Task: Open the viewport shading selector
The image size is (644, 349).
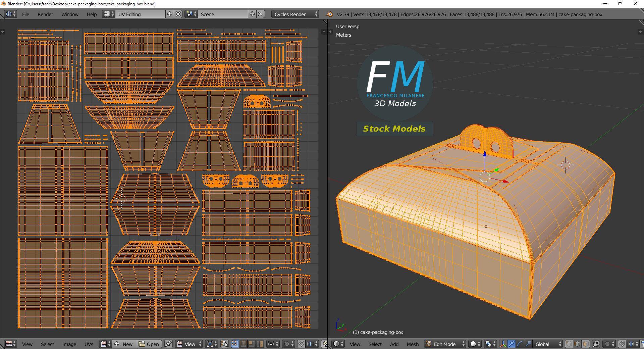Action: [475, 344]
